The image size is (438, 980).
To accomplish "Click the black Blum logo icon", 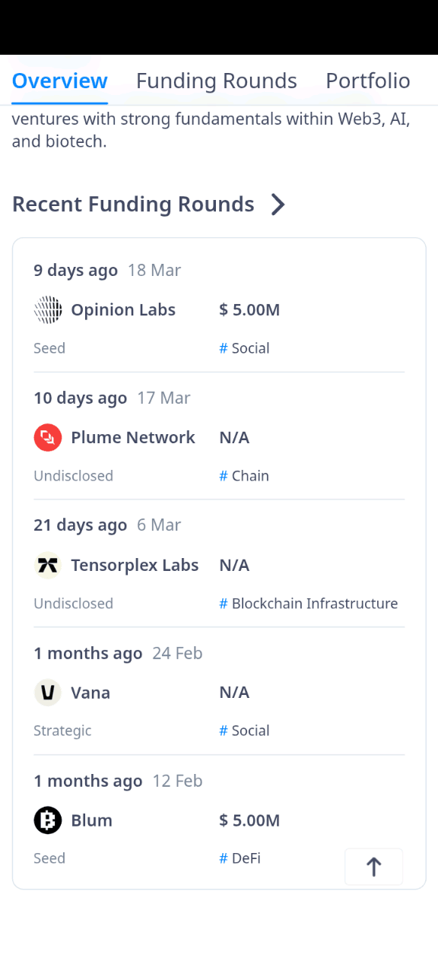I will (x=48, y=820).
